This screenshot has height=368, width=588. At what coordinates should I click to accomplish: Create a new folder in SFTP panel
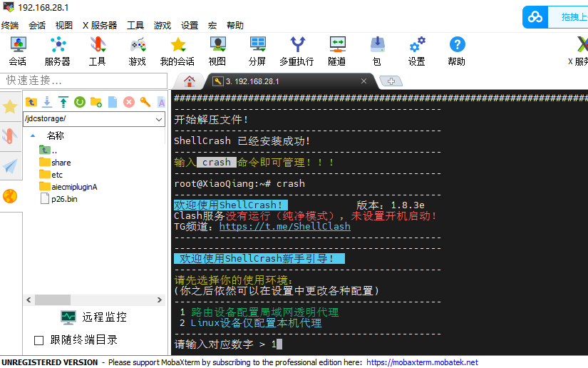[96, 102]
